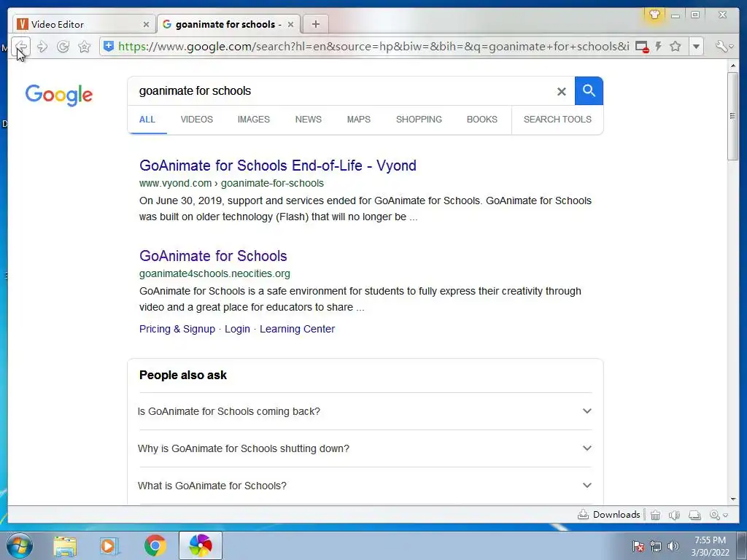Screen dimensions: 747x560
Task: Go back using the browser back arrow
Action: coord(21,47)
